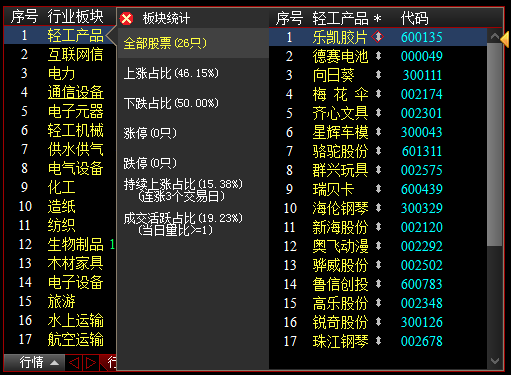Sort by 轻工产品 column header

pyautogui.click(x=340, y=18)
